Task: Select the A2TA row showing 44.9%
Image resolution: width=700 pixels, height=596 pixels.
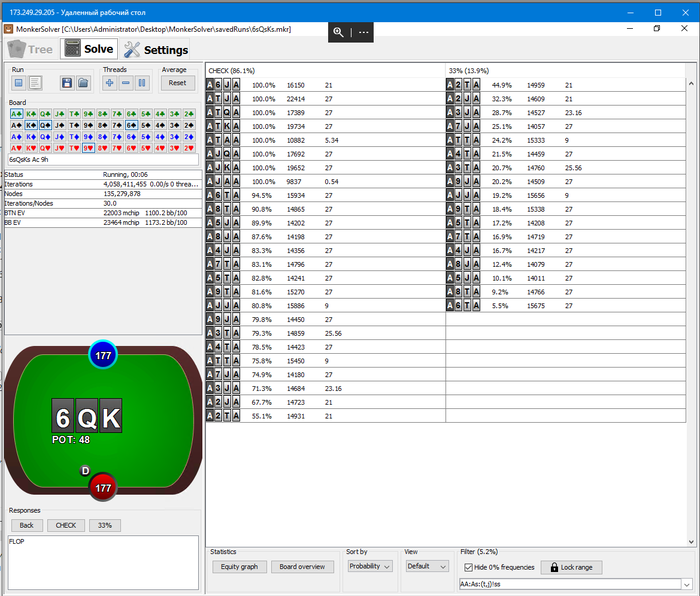Action: click(x=565, y=85)
